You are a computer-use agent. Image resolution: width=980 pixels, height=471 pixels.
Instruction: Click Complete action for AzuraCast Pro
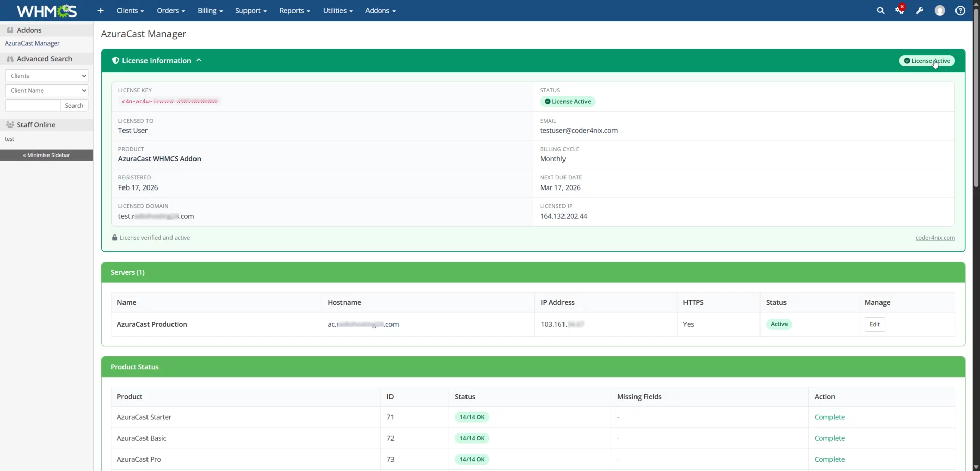pos(830,459)
